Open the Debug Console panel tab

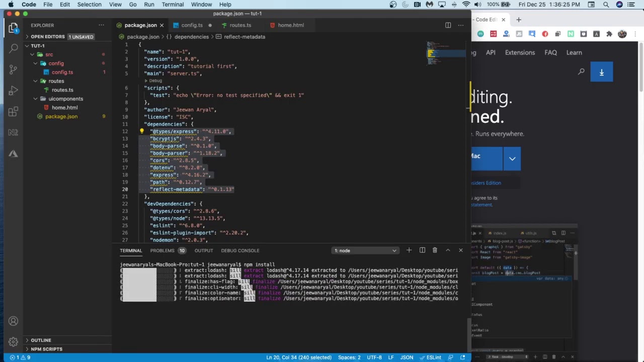[x=240, y=250]
